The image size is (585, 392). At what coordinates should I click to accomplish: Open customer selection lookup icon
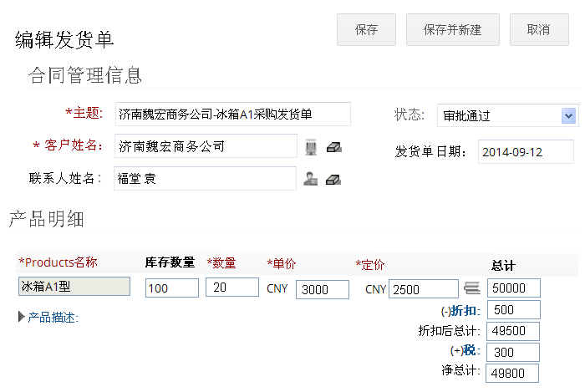311,147
